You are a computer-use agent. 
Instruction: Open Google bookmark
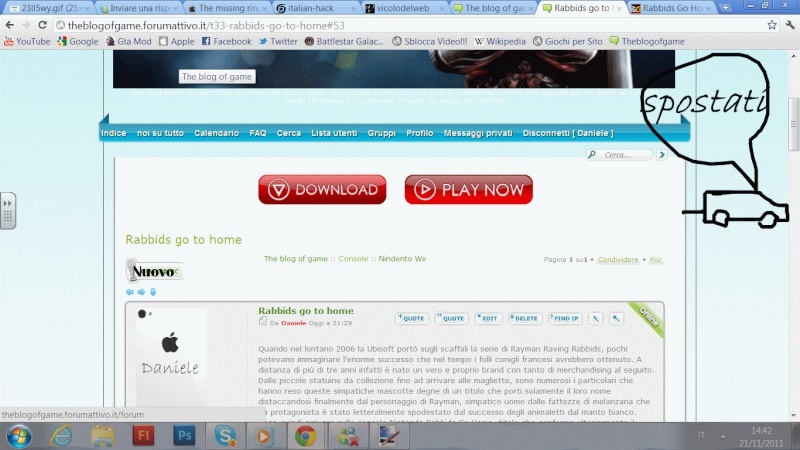[x=78, y=41]
